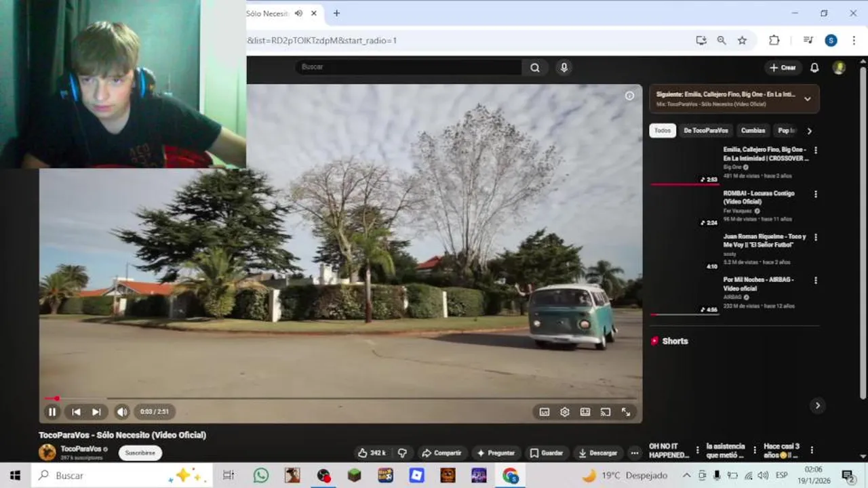The image size is (868, 488).
Task: Open YouTube notifications bell
Action: [814, 67]
